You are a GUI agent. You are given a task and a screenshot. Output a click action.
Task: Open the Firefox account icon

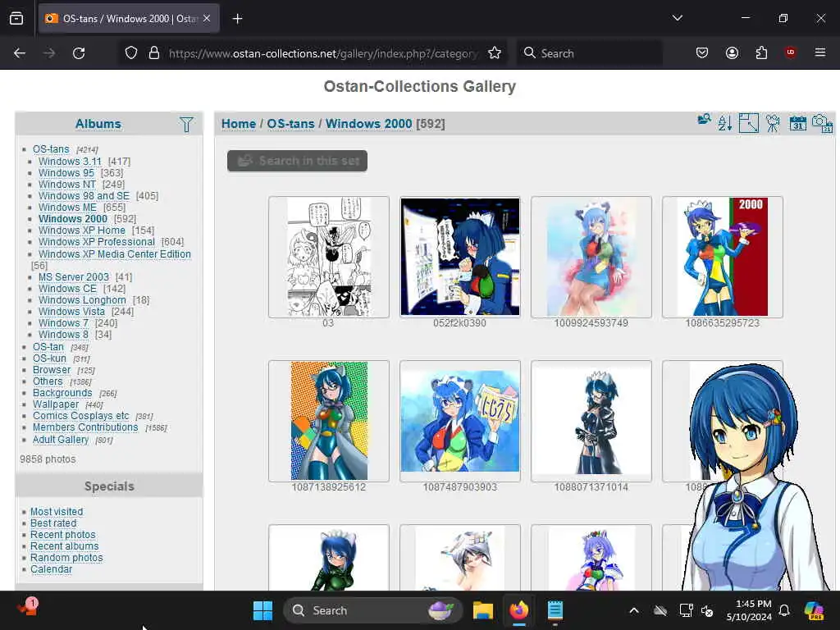(x=732, y=53)
